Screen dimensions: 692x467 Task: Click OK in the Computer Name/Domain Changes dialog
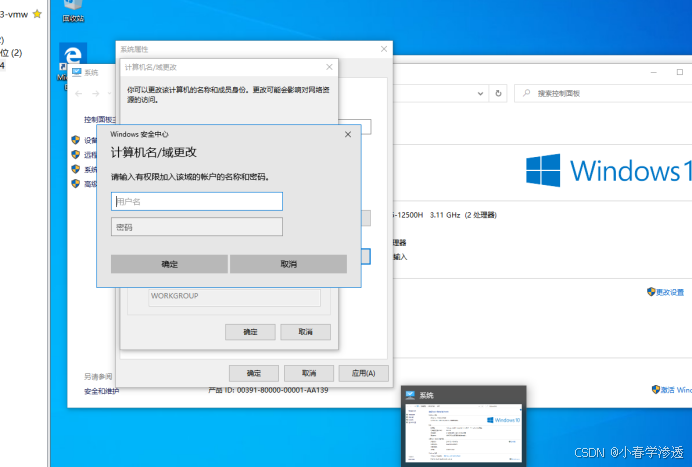point(250,332)
